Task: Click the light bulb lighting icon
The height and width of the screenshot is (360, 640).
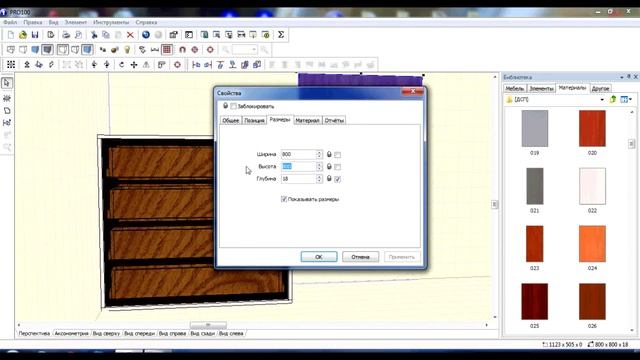Action: [127, 50]
